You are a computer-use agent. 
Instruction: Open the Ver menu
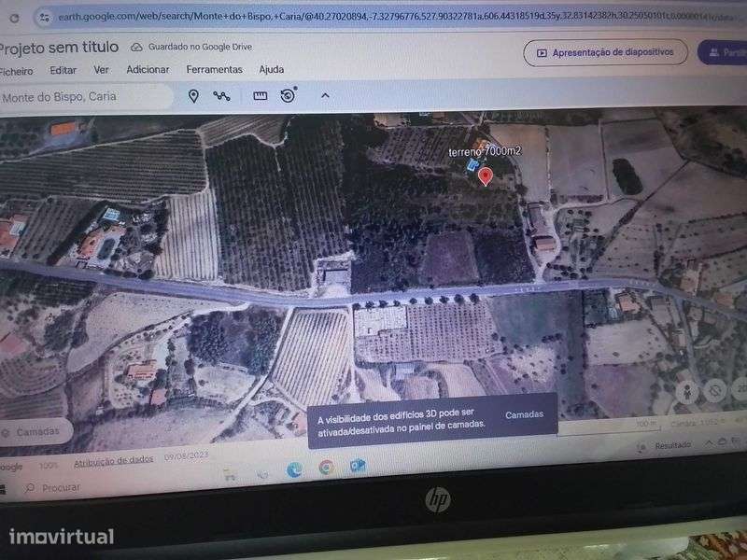[x=101, y=69]
